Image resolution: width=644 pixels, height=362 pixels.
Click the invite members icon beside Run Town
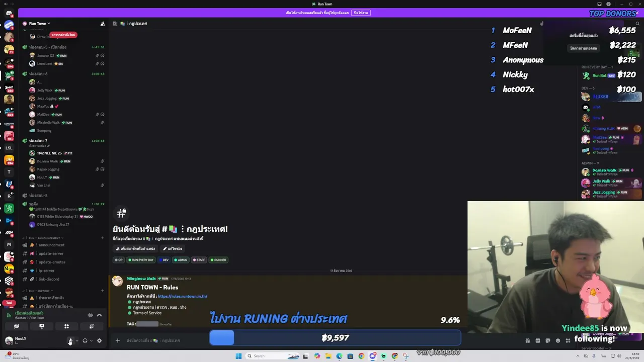tap(103, 24)
